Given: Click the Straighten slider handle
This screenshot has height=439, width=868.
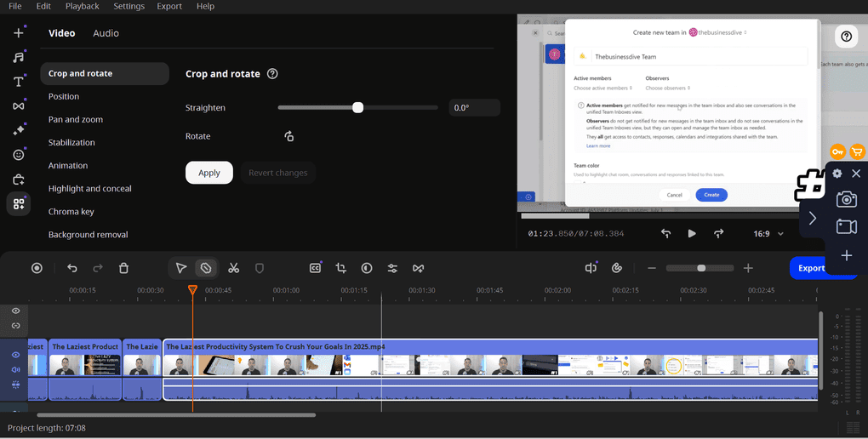Looking at the screenshot, I should click(x=357, y=107).
